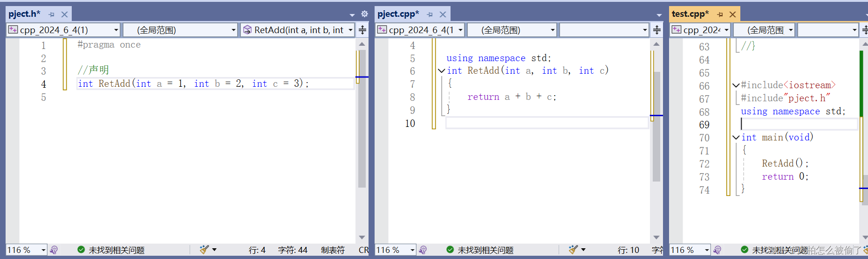The width and height of the screenshot is (868, 259).
Task: Open the 全局范围 scope dropdown in test.cpp
Action: coord(764,30)
